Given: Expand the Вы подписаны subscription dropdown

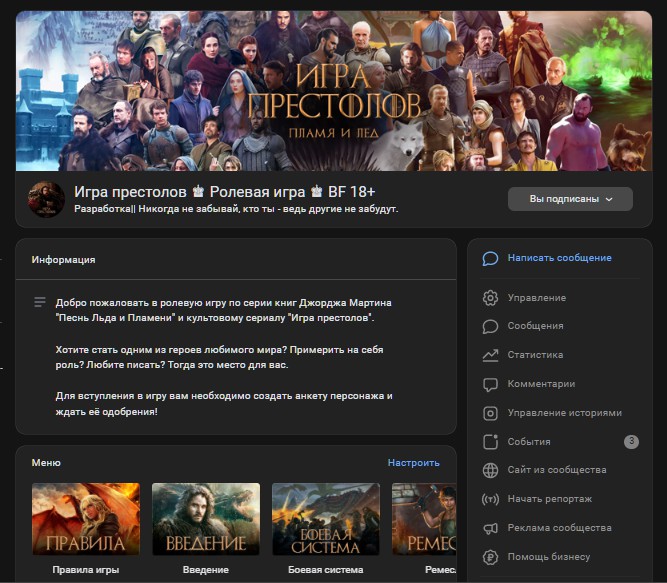Looking at the screenshot, I should tap(570, 199).
